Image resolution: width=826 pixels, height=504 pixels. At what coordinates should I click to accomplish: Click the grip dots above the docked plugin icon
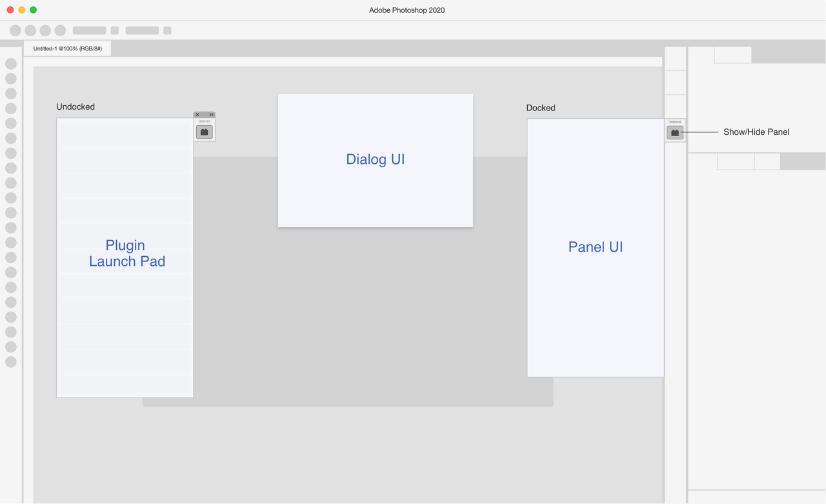tap(675, 123)
